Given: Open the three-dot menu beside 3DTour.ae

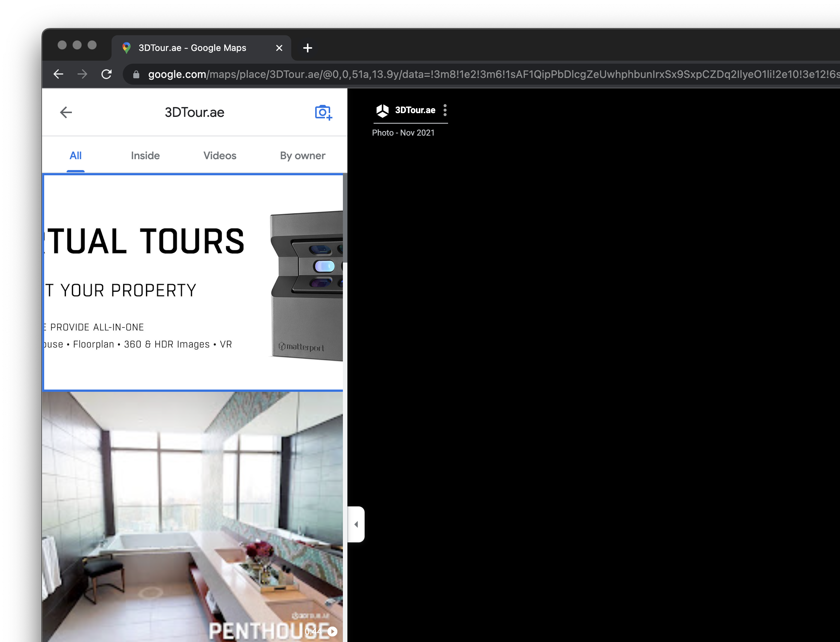Looking at the screenshot, I should tap(445, 110).
